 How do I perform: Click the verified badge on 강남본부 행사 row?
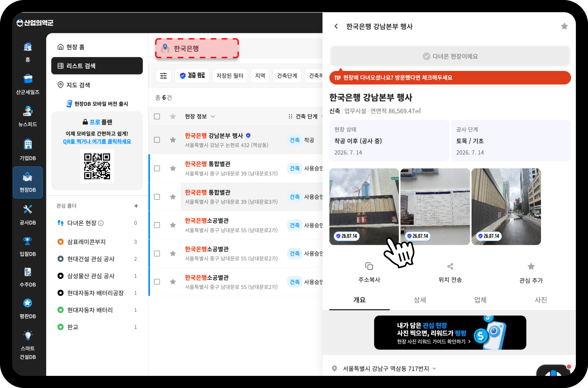(248, 135)
